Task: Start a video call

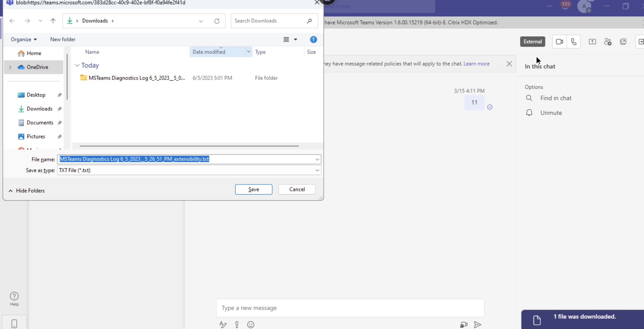Action: coord(559,42)
